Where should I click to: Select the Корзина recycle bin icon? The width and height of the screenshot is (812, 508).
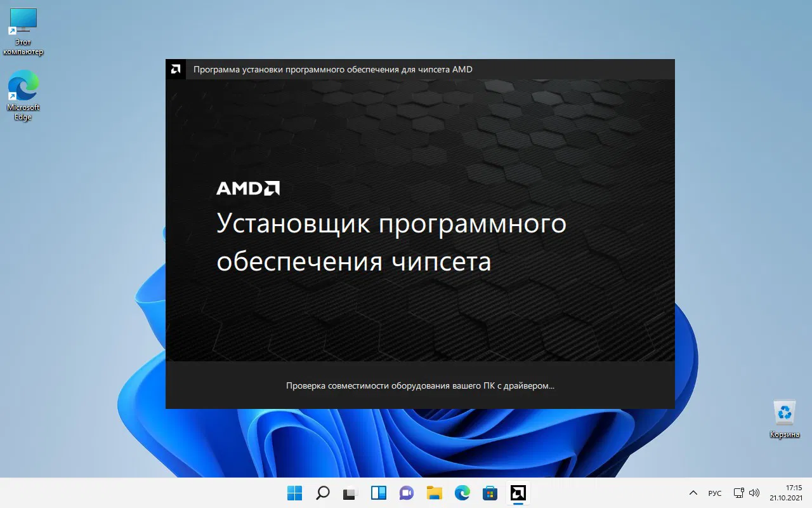point(785,419)
